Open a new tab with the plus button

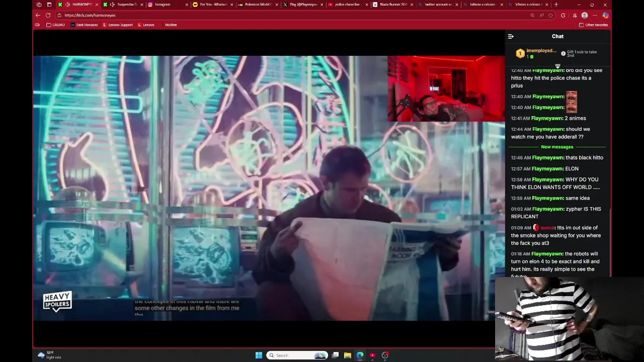[x=556, y=5]
